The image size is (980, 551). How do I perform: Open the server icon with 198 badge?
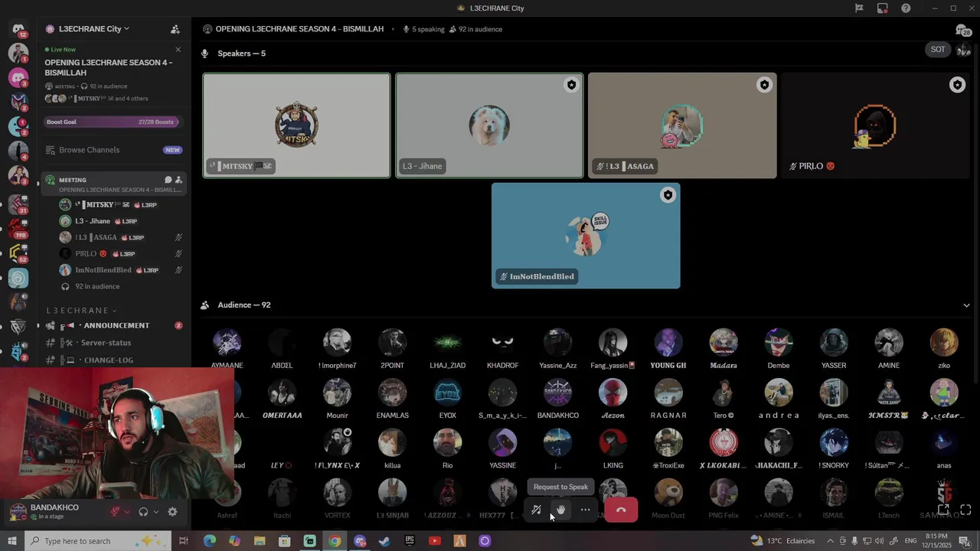18,228
